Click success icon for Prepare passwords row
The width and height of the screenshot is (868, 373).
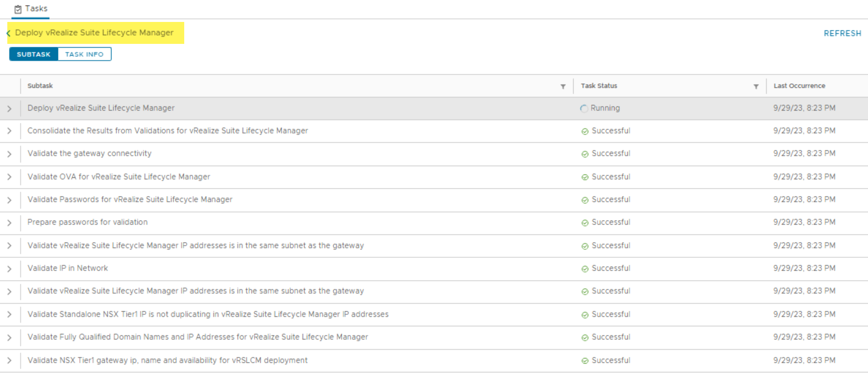pyautogui.click(x=585, y=223)
